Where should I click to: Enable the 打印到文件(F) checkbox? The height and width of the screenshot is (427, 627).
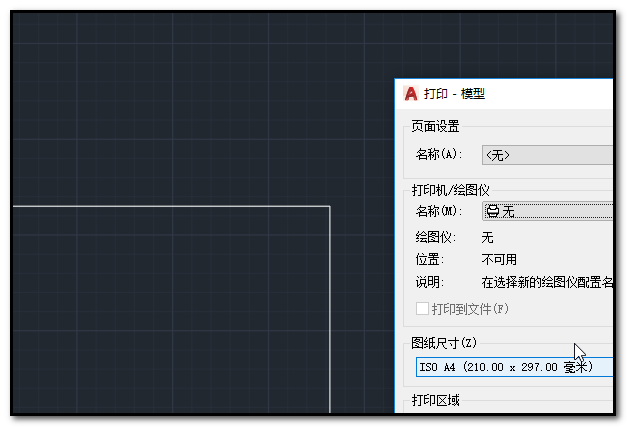tap(422, 309)
